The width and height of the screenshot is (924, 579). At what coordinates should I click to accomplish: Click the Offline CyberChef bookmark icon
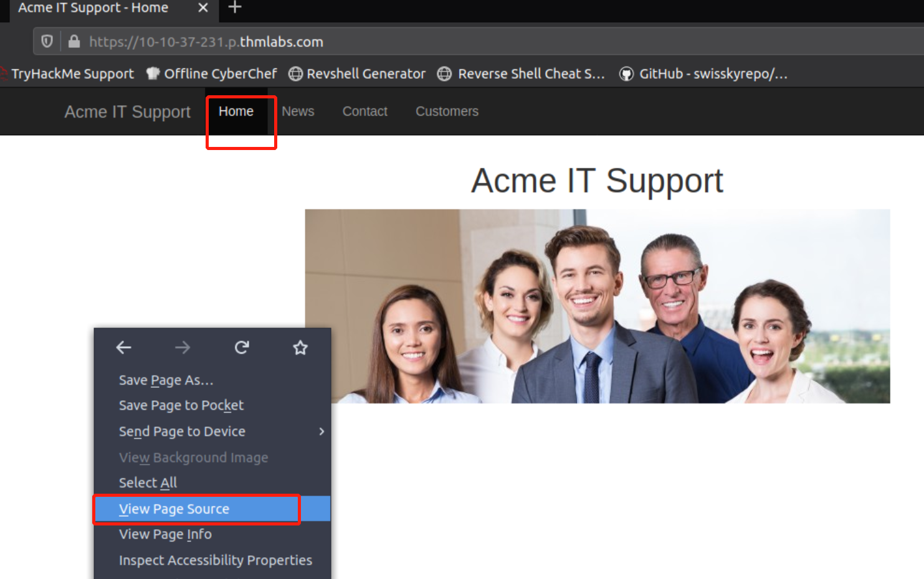[153, 73]
